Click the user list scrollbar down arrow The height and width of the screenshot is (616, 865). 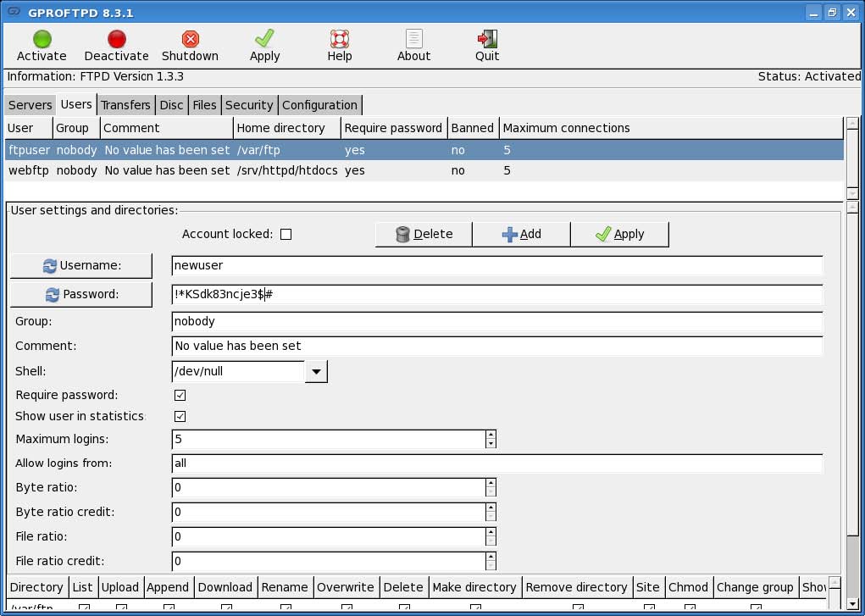click(852, 194)
